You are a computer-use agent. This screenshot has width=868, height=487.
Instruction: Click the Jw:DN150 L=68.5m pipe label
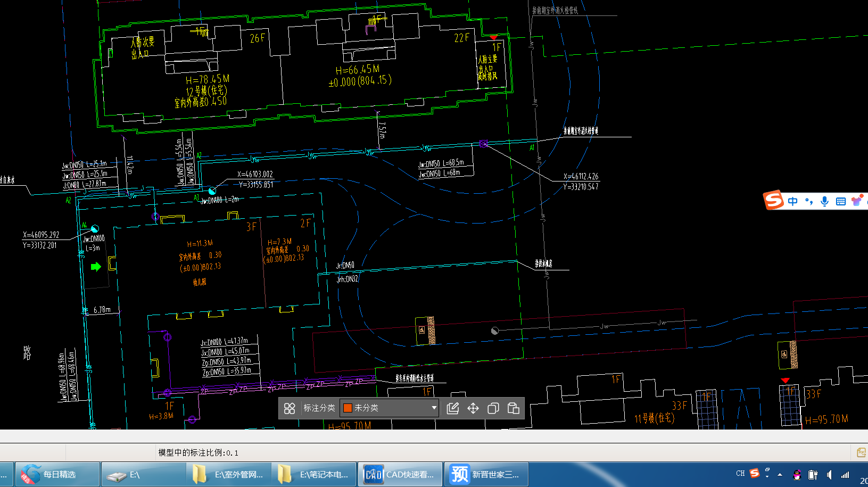pyautogui.click(x=441, y=163)
